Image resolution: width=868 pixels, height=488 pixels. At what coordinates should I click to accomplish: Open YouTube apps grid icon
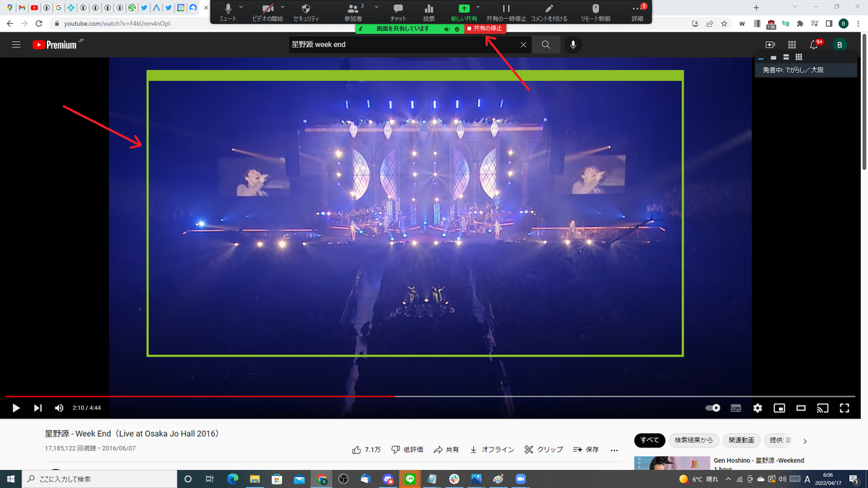[792, 45]
